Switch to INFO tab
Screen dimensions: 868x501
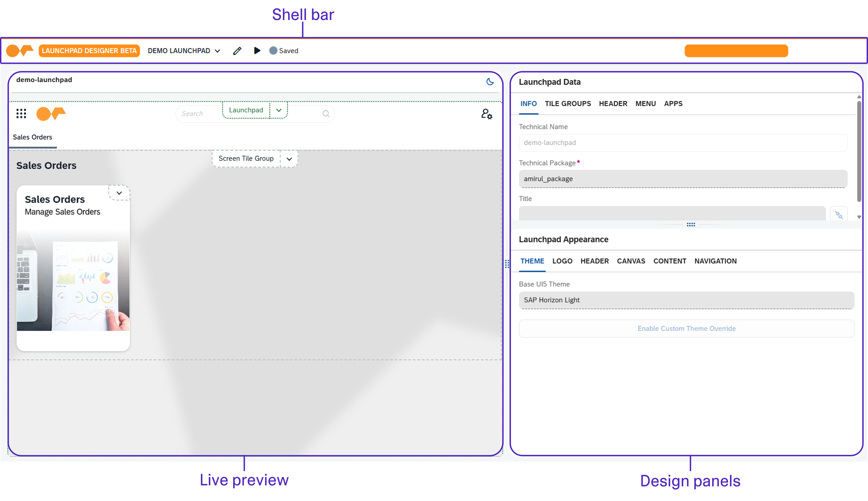click(528, 104)
